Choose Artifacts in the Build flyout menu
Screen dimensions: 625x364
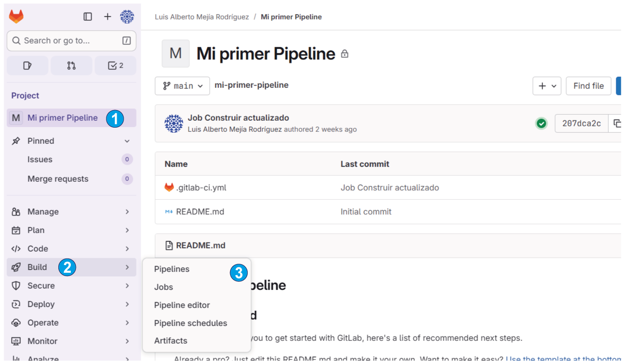pos(171,341)
